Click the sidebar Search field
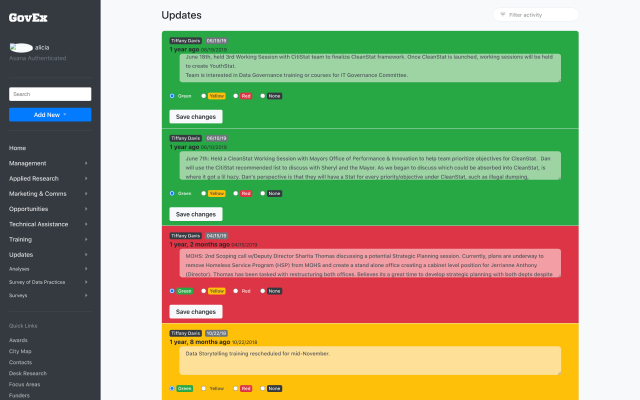Viewport: 640px width, 400px height. [x=50, y=94]
